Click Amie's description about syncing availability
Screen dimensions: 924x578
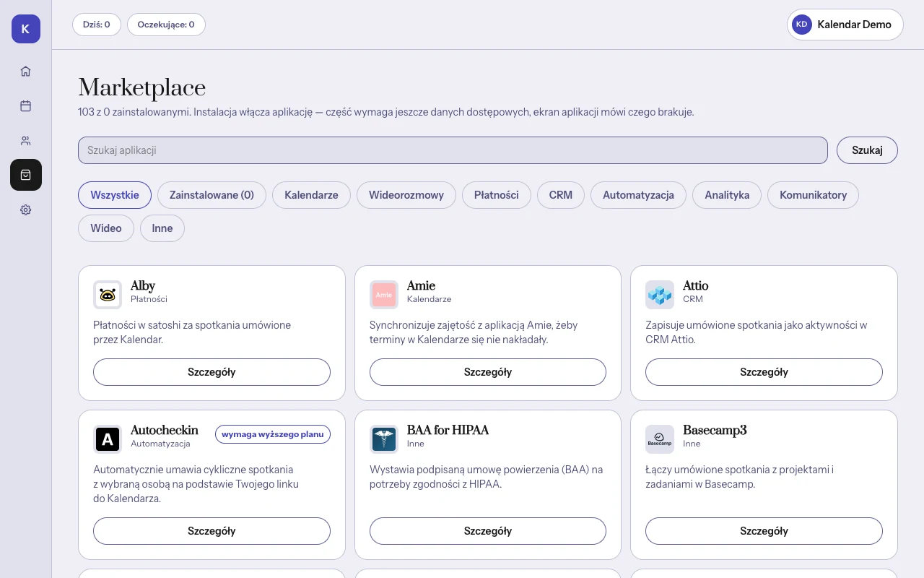point(474,332)
